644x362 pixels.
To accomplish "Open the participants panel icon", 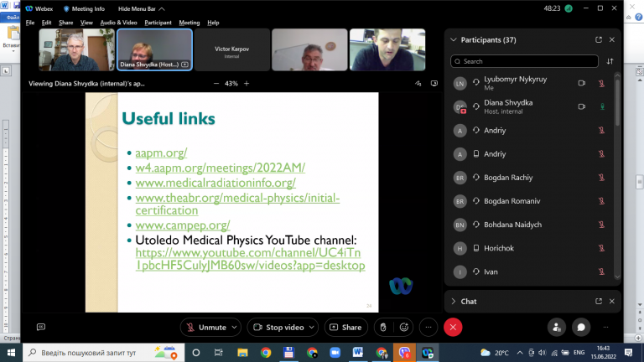I will (x=557, y=327).
